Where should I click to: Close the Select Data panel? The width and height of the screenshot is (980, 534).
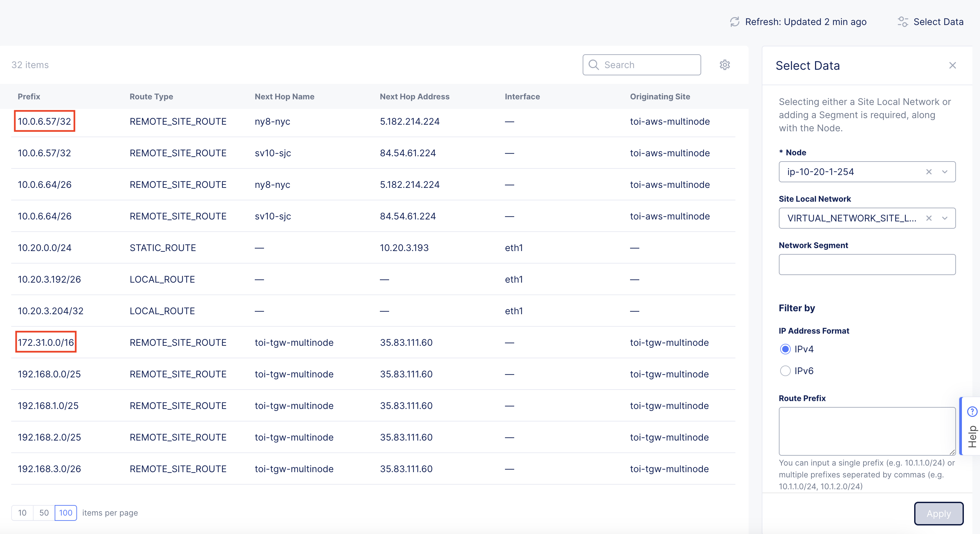tap(952, 65)
